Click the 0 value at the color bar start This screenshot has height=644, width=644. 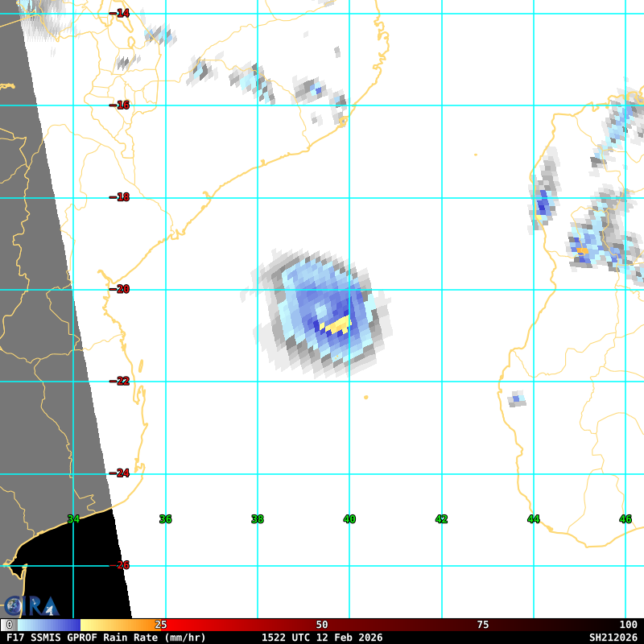(10, 625)
